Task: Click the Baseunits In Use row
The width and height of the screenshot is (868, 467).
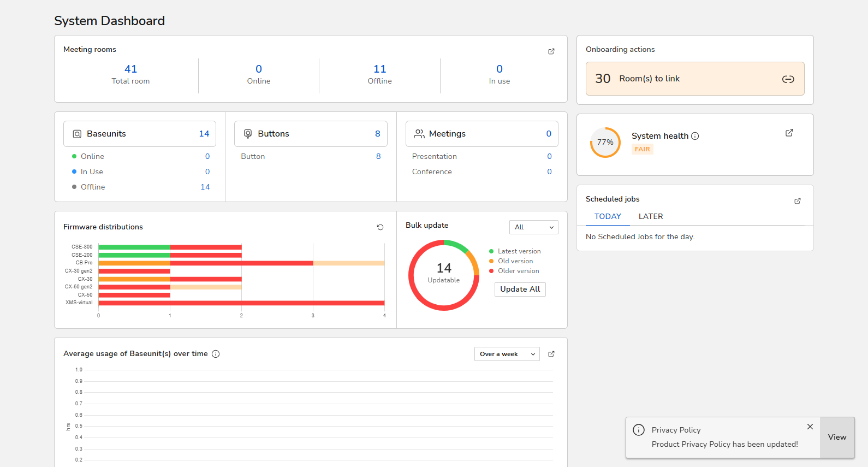Action: (141, 172)
